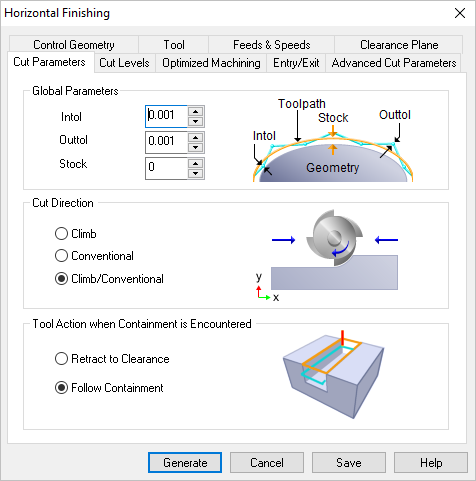This screenshot has height=481, width=476.
Task: Open the Feeds & Speeds tab
Action: (x=271, y=44)
